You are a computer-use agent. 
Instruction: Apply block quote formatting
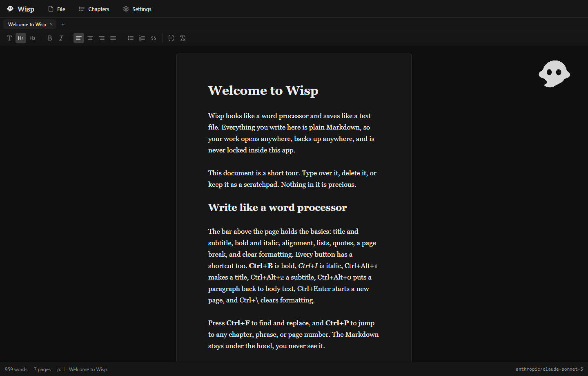[154, 38]
